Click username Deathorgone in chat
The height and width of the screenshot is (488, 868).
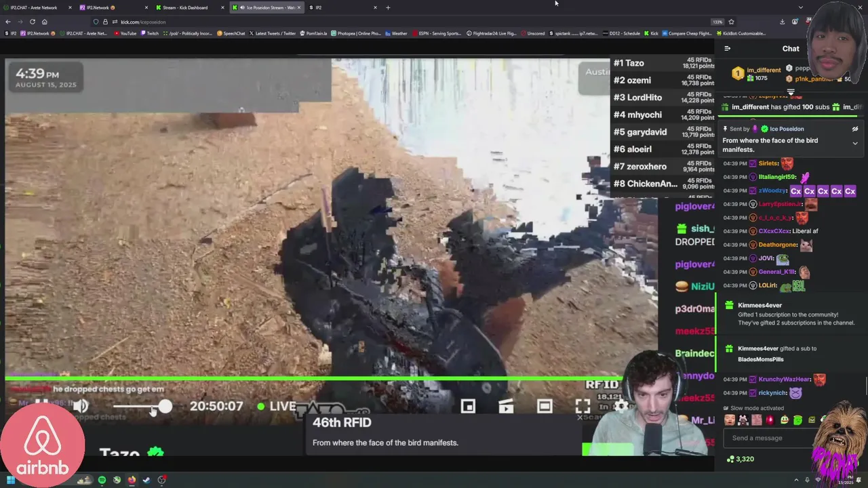pyautogui.click(x=778, y=245)
